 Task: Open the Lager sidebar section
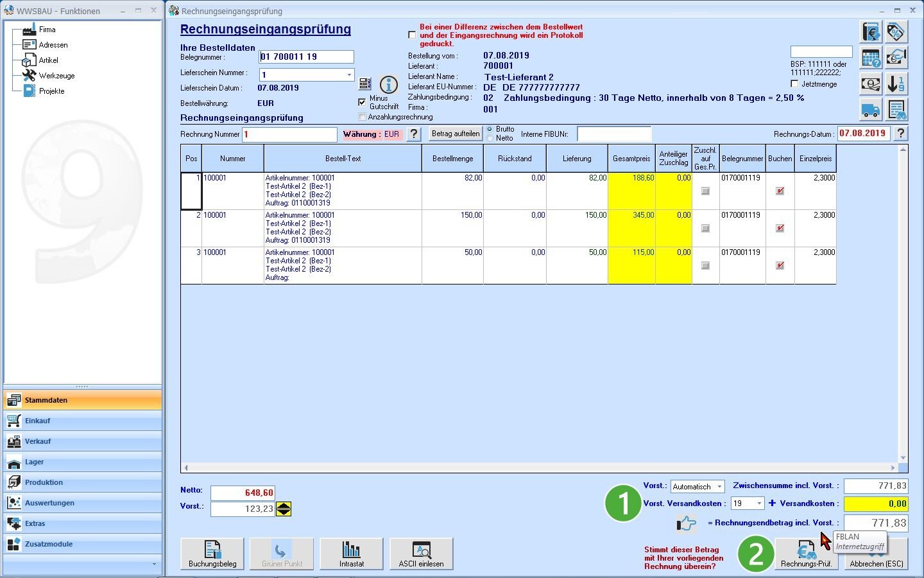pyautogui.click(x=83, y=462)
